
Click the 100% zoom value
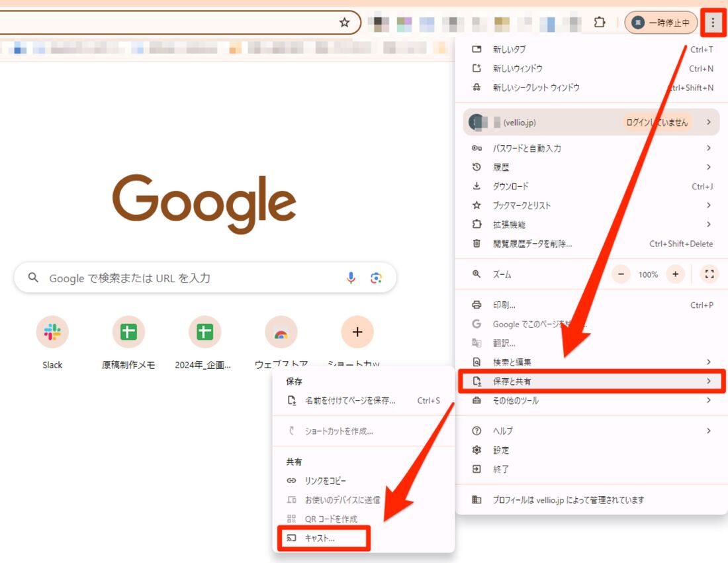click(x=648, y=274)
